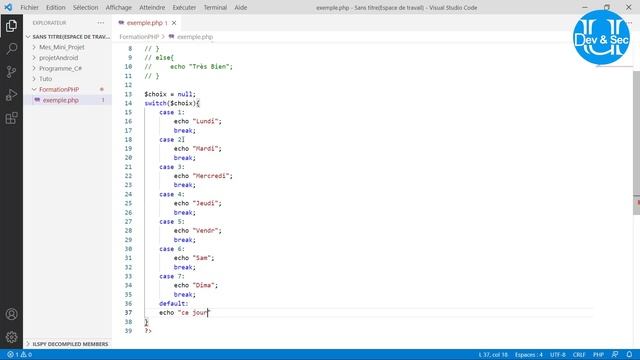This screenshot has height=360, width=640.
Task: Click line number 37 in the gutter
Action: coord(128,313)
